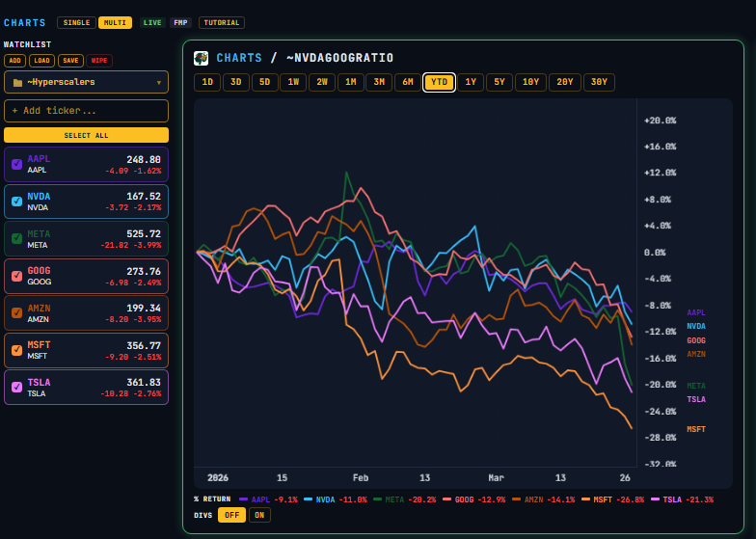Screen dimensions: 756x539
Task: Select the 10Y timeframe
Action: tap(530, 82)
